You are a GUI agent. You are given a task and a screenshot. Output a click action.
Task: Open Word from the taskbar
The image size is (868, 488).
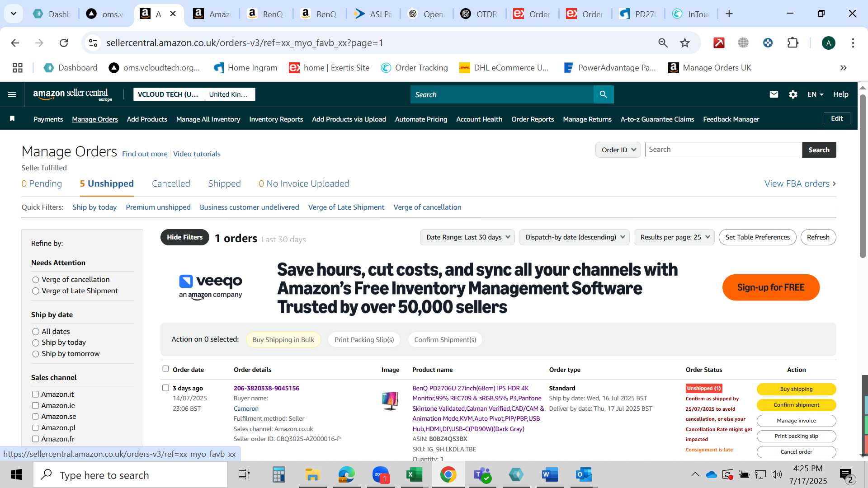550,475
